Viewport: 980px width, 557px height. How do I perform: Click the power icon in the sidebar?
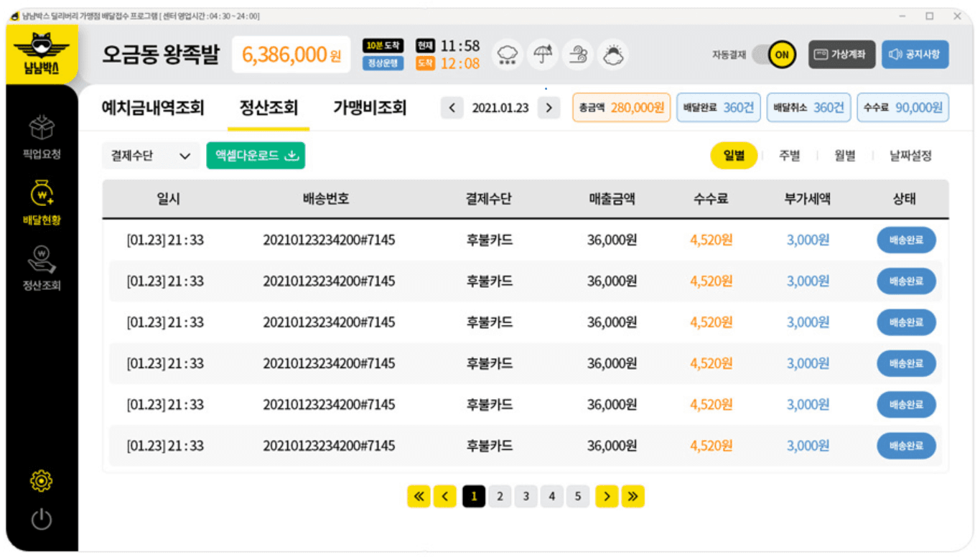[42, 519]
